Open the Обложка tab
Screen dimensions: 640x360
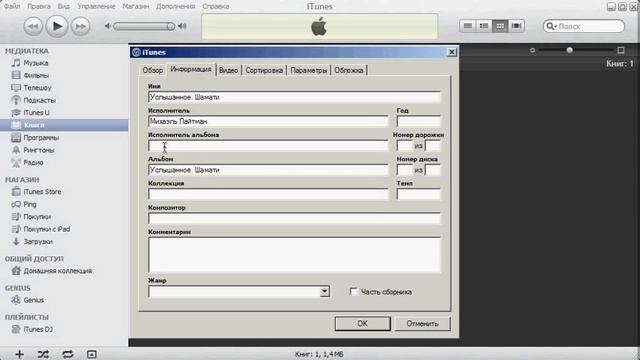(x=349, y=70)
